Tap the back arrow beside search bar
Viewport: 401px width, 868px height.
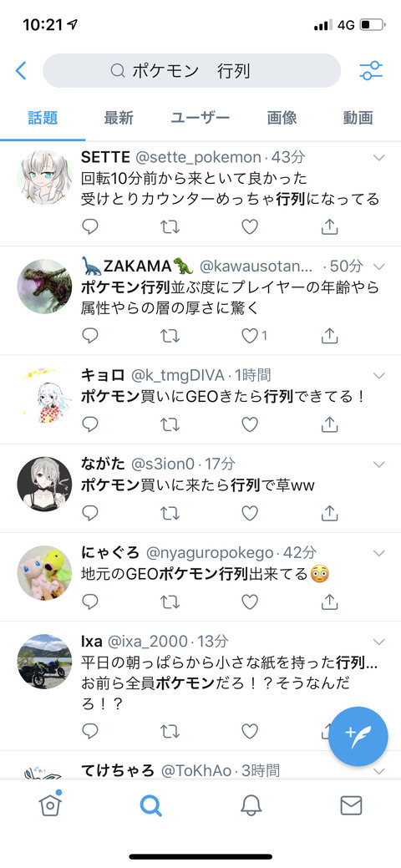(x=21, y=71)
